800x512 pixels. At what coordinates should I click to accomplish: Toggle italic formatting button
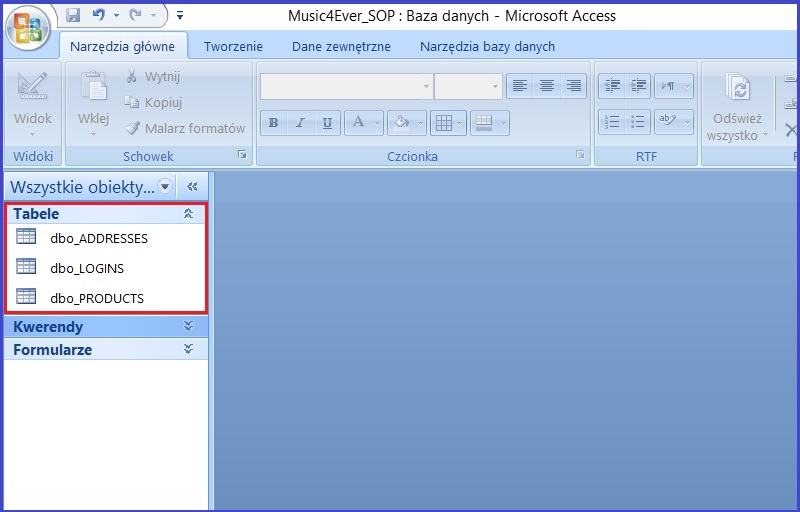300,123
